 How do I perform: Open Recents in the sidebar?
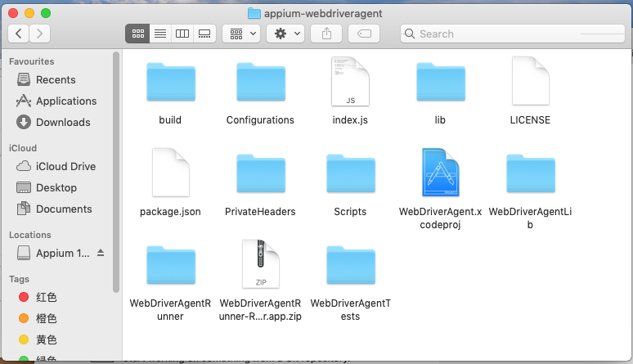point(56,79)
